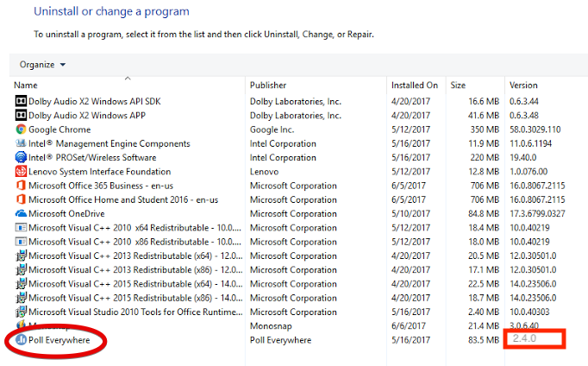Sort programs by Publisher column header

(x=268, y=85)
